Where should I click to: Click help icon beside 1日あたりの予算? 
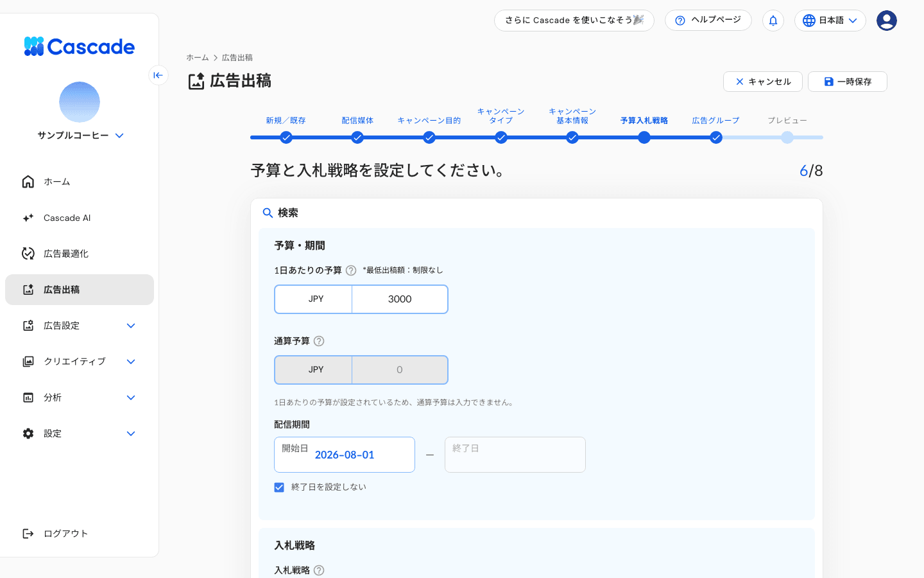(351, 270)
